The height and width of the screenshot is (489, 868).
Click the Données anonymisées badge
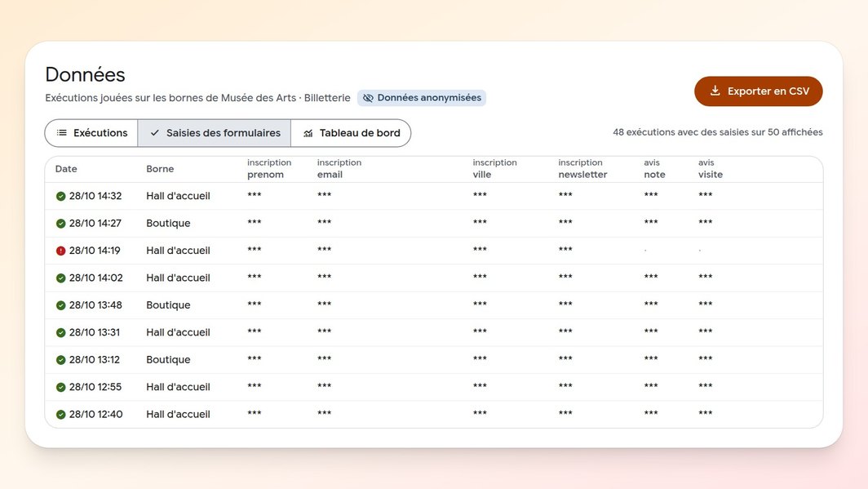click(x=422, y=98)
